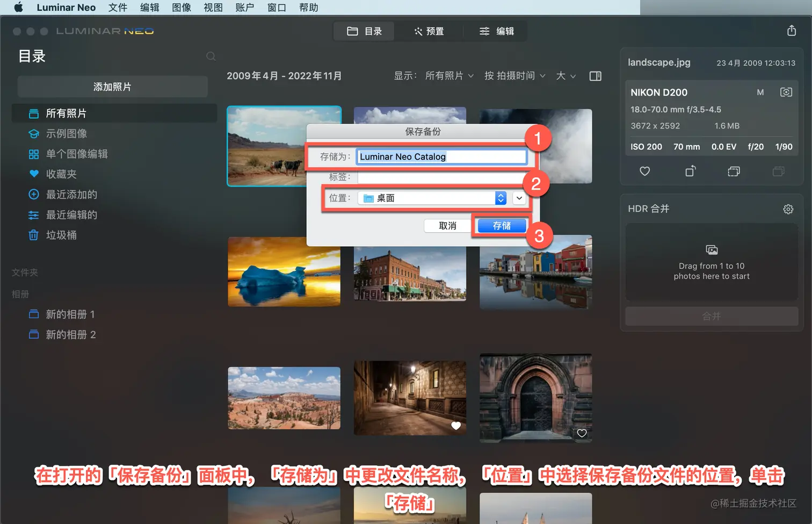Click the rotate icon in info panel

click(690, 171)
